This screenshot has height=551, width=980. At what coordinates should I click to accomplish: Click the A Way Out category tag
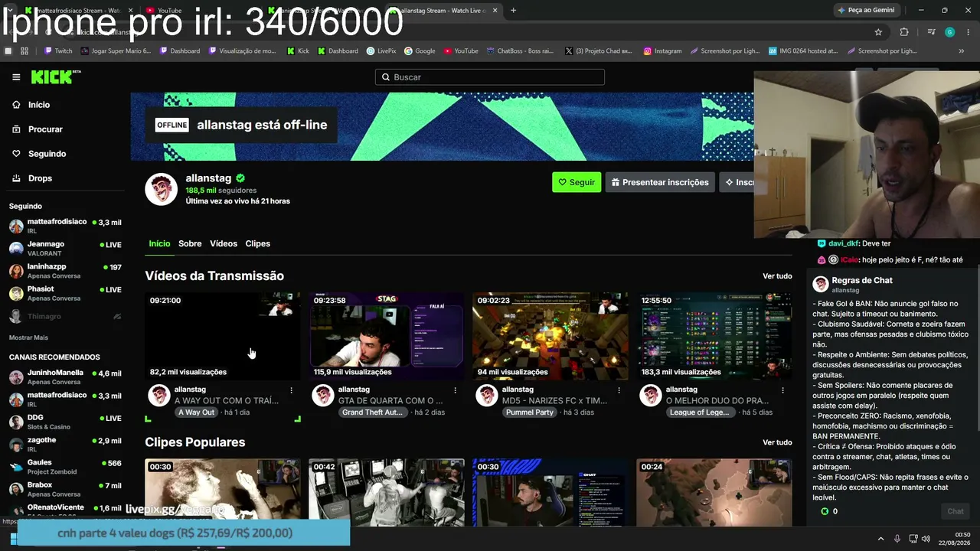196,412
